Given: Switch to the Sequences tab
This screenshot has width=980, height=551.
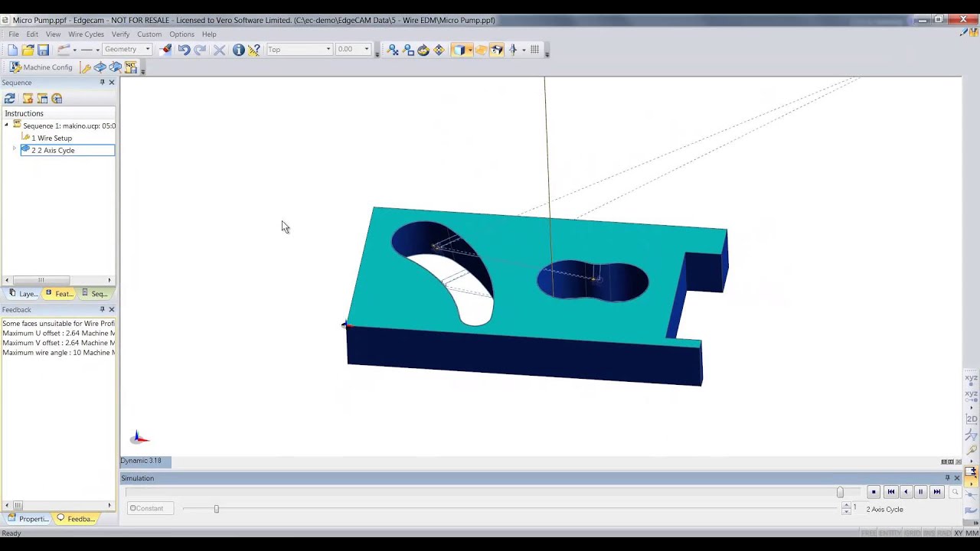Looking at the screenshot, I should click(95, 294).
